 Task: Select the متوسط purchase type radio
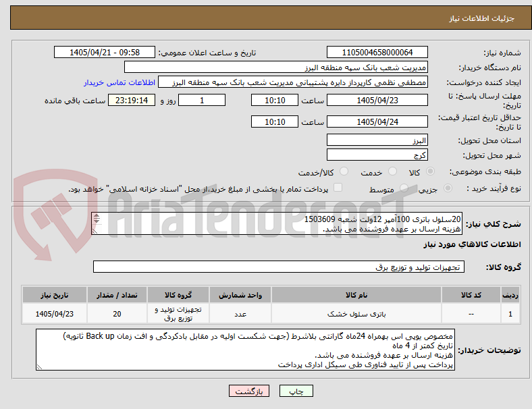click(404, 188)
